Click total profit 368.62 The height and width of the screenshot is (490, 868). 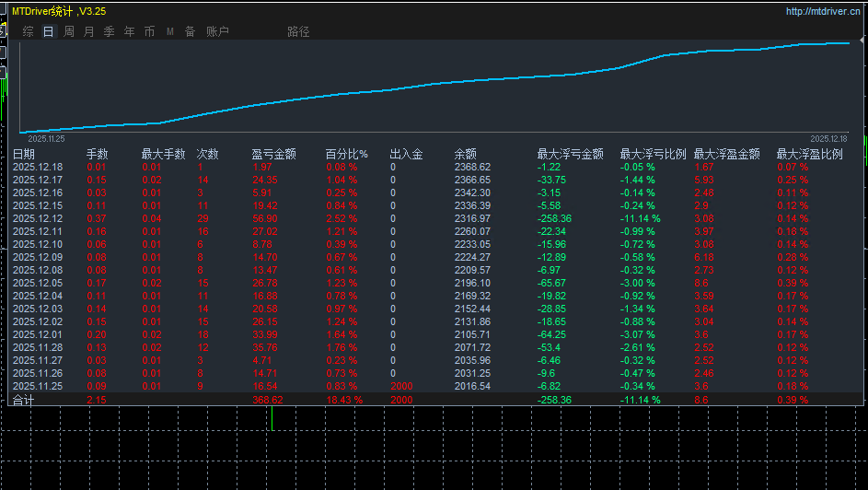coord(268,400)
